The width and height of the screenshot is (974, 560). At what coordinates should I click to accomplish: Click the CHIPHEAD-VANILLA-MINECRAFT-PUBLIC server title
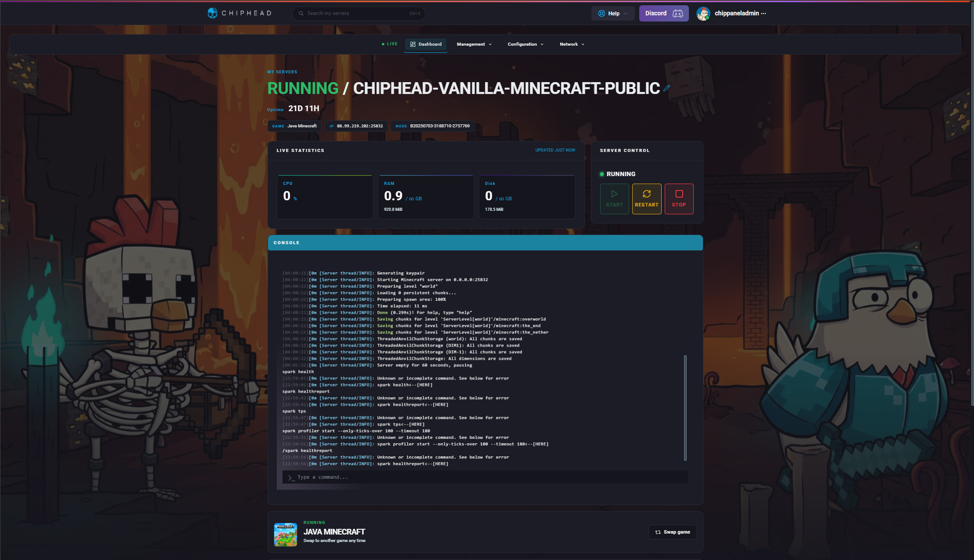[x=507, y=88]
